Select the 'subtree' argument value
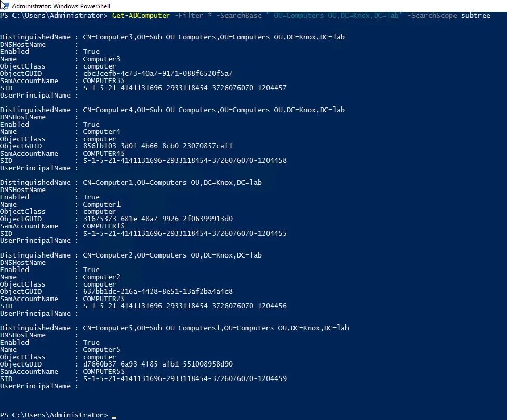The width and height of the screenshot is (507, 420). 476,16
